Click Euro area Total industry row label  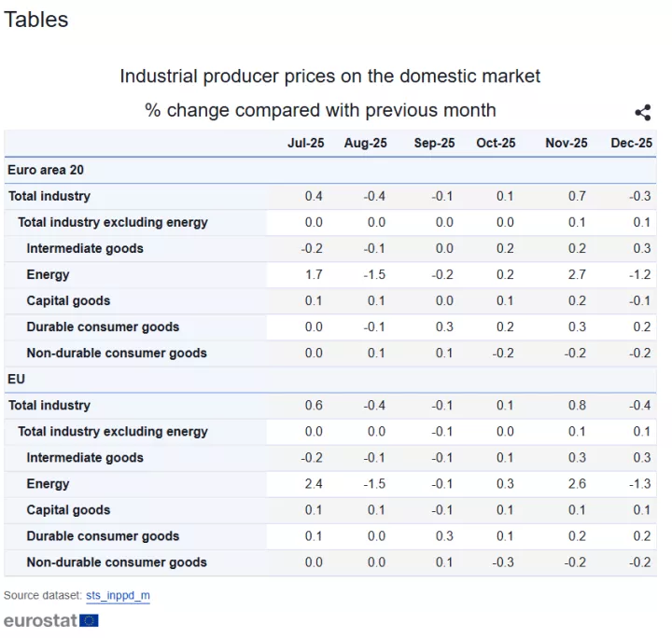49,196
